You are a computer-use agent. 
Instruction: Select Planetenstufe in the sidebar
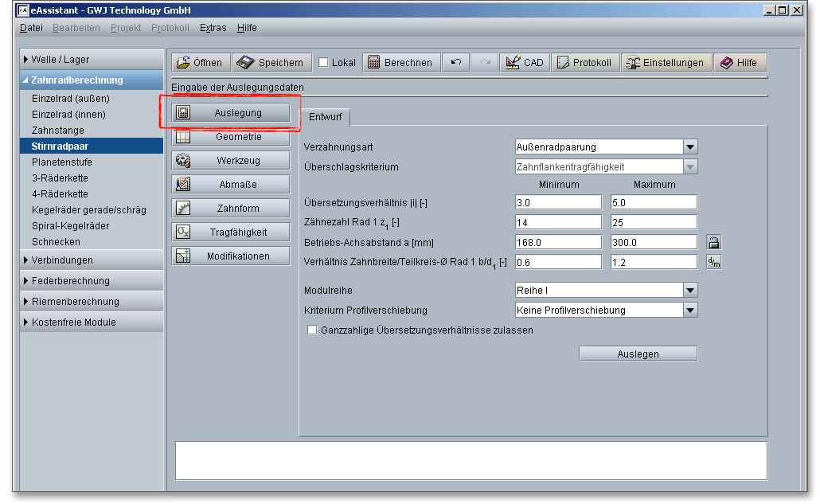61,162
